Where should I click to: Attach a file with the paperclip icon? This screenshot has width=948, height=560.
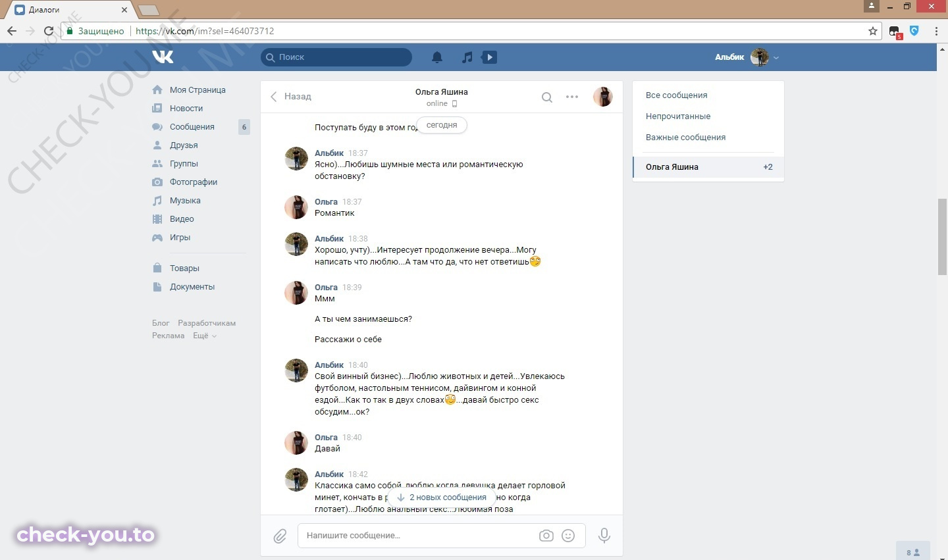click(280, 536)
